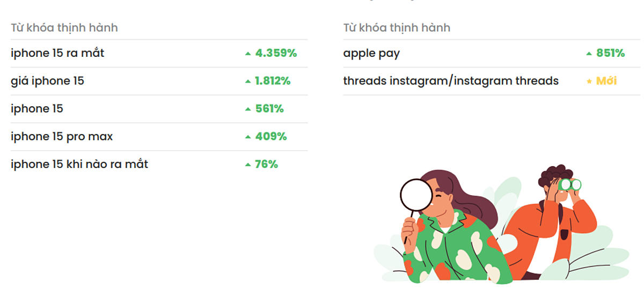
Task: Click the yellow star next to Mới
Action: click(x=589, y=81)
